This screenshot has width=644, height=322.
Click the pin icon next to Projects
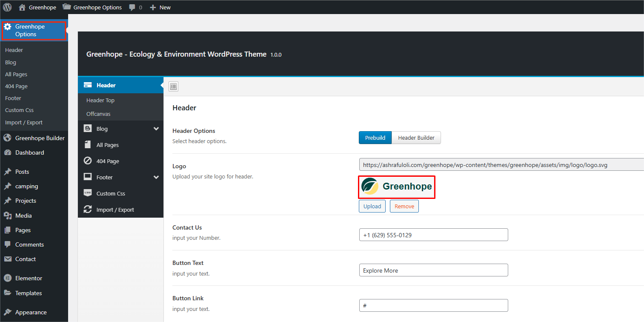tap(8, 201)
